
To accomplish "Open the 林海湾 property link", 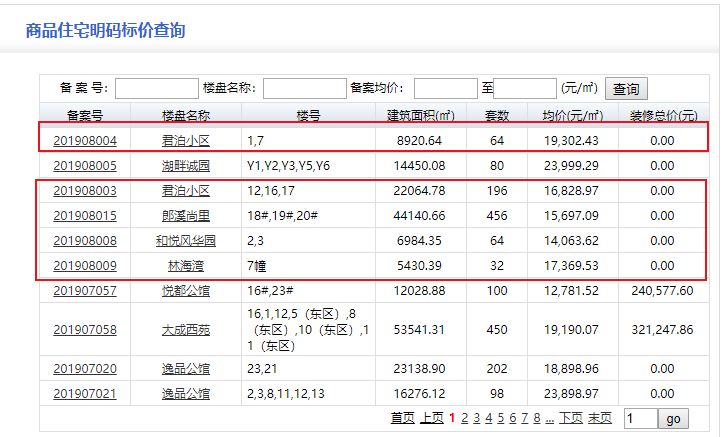I will [186, 265].
